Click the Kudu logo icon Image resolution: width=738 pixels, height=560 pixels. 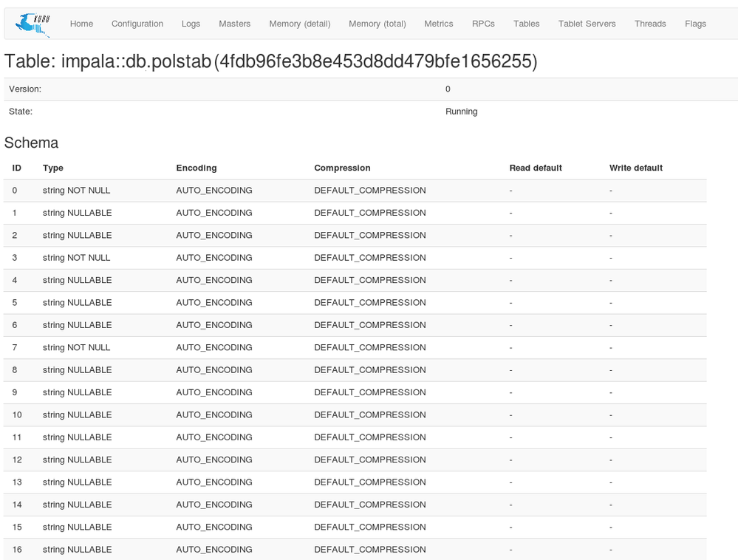click(33, 25)
